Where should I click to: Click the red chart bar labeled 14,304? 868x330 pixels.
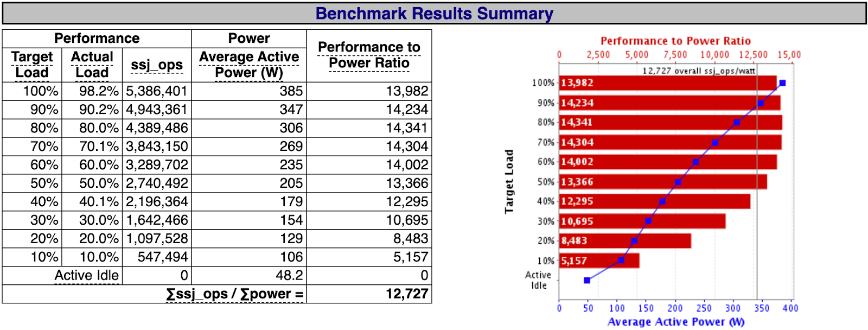[671, 142]
